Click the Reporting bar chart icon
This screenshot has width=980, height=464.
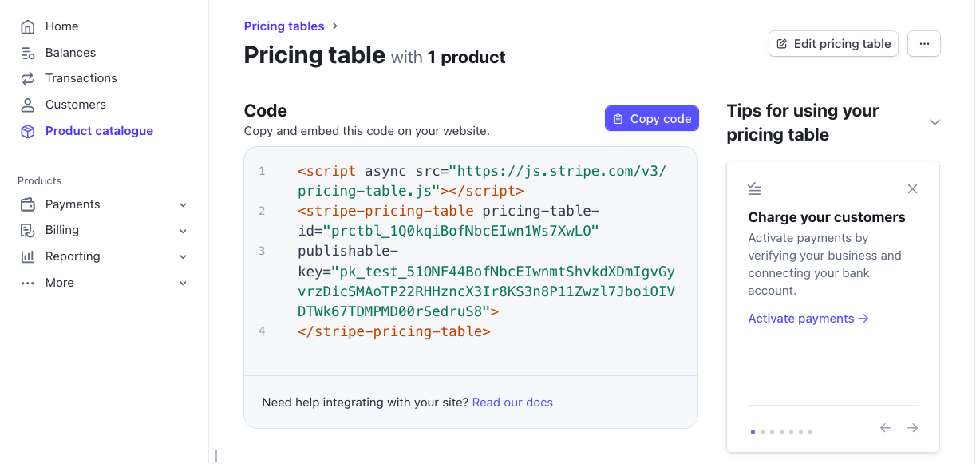point(28,256)
